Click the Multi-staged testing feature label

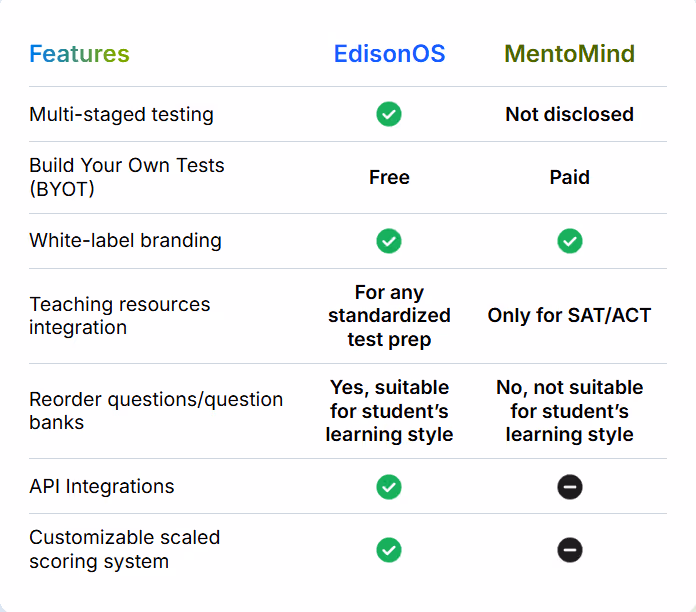(121, 115)
